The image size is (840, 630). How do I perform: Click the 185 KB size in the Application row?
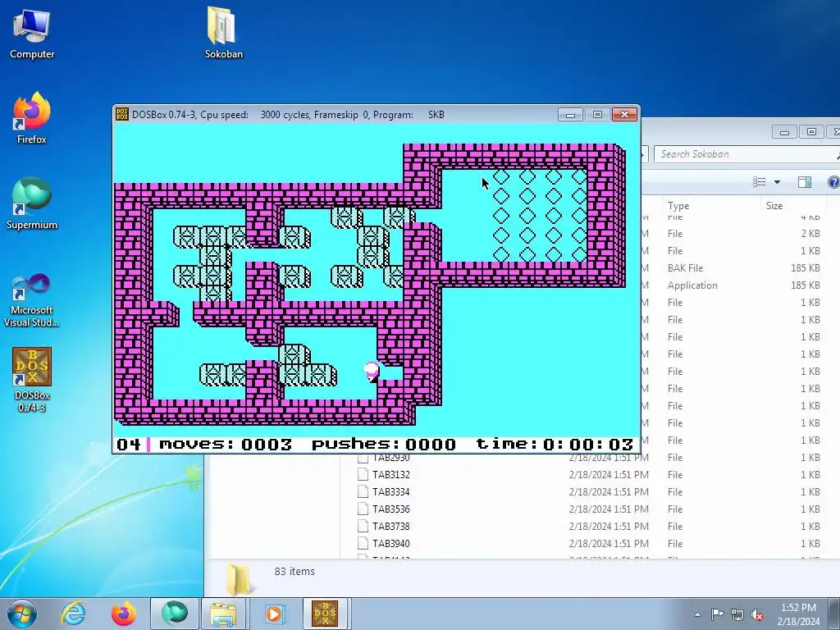[806, 285]
